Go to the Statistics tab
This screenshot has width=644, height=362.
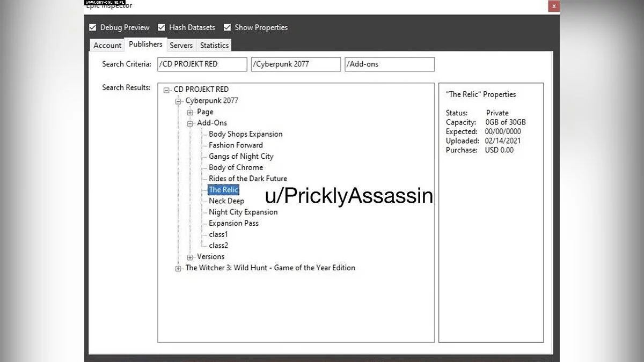point(214,46)
